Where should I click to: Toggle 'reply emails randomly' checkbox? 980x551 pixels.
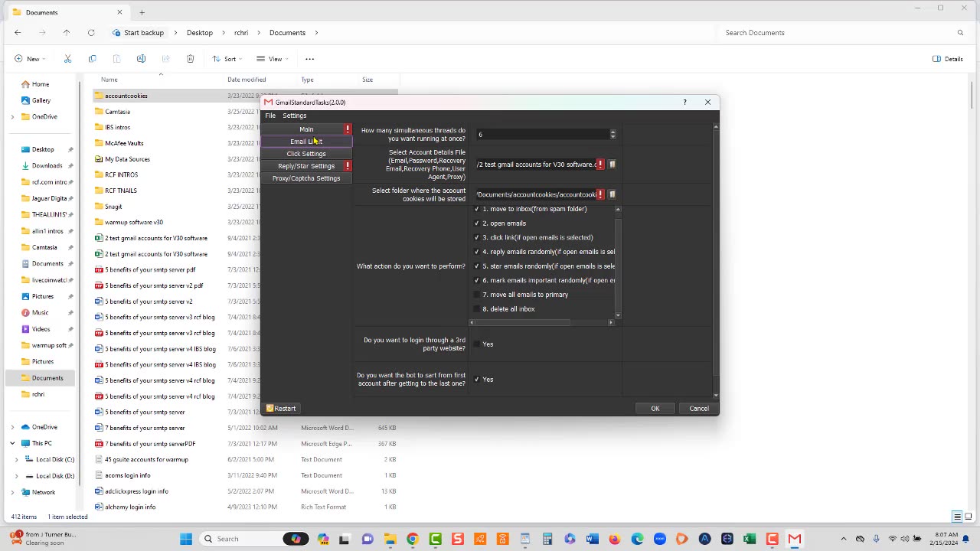coord(477,252)
